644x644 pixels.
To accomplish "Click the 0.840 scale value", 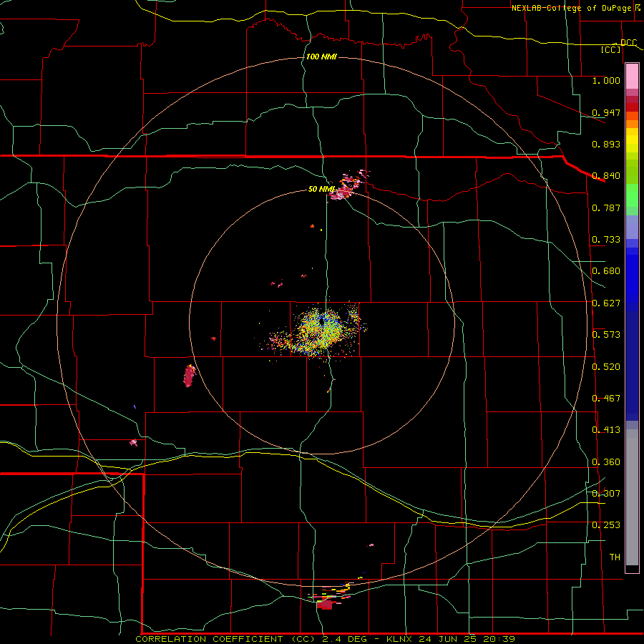I will click(x=606, y=176).
